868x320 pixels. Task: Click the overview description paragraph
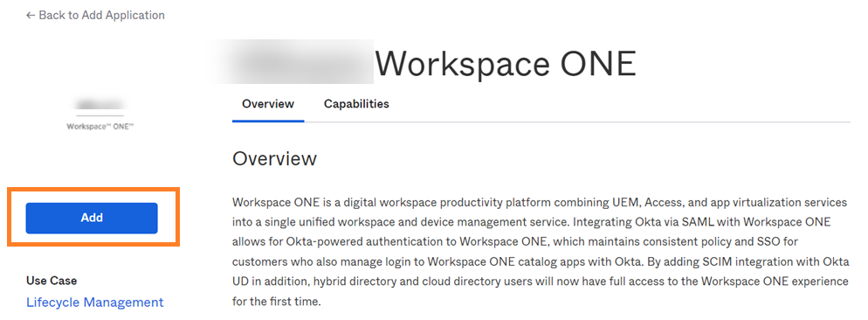(x=541, y=253)
